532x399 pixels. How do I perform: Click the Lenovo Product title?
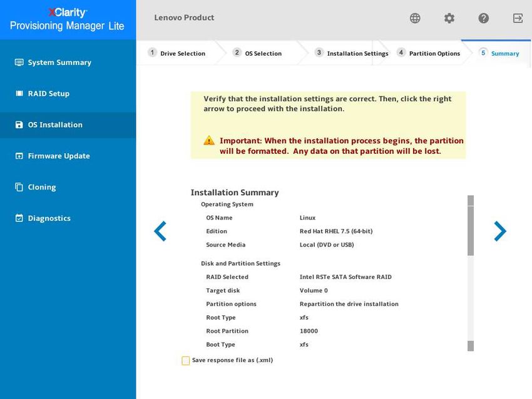(x=184, y=18)
